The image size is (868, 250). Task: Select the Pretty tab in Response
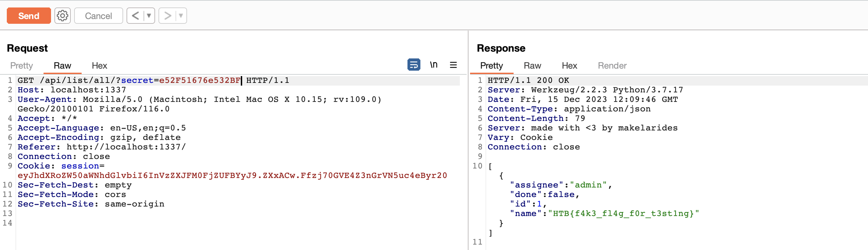(491, 66)
